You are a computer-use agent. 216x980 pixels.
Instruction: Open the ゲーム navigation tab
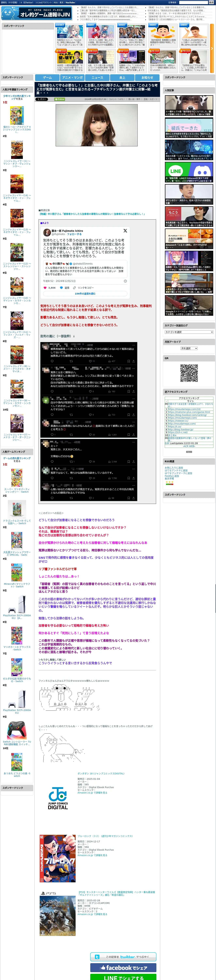(x=47, y=77)
